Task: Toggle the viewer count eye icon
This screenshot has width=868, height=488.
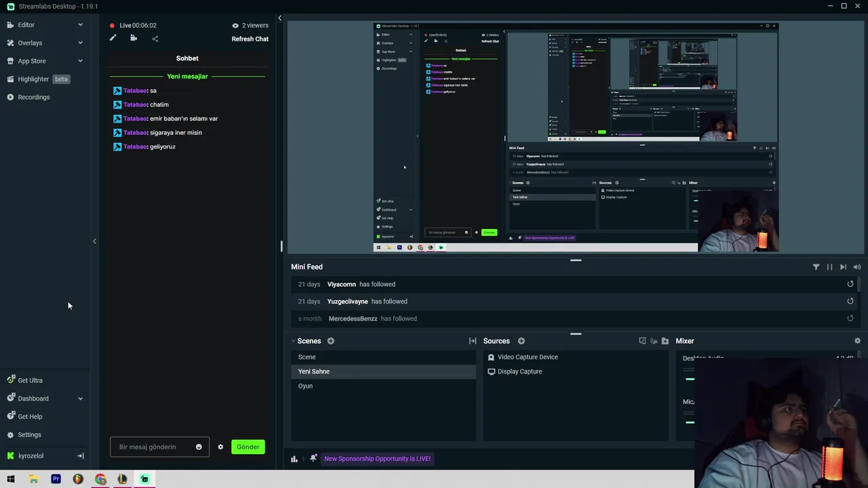Action: coord(235,26)
